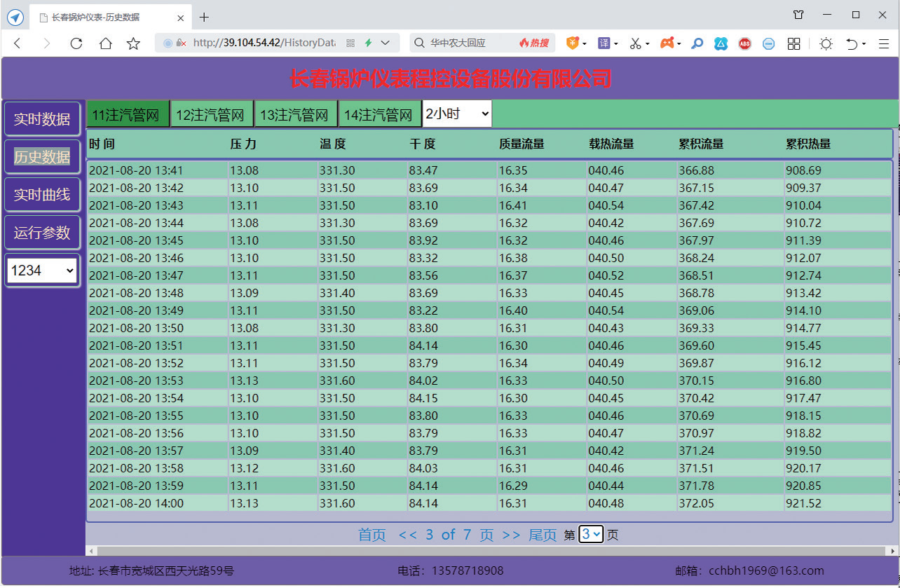The width and height of the screenshot is (900, 588).
Task: Expand the 1234 dropdown in sidebar
Action: pos(42,271)
